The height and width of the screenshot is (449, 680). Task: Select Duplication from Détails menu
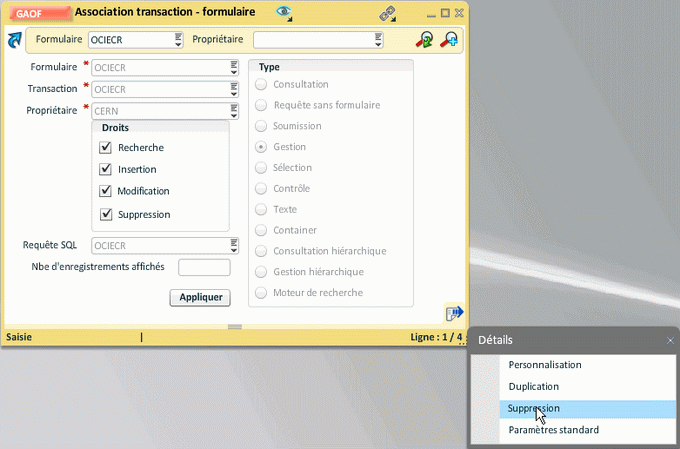point(533,387)
